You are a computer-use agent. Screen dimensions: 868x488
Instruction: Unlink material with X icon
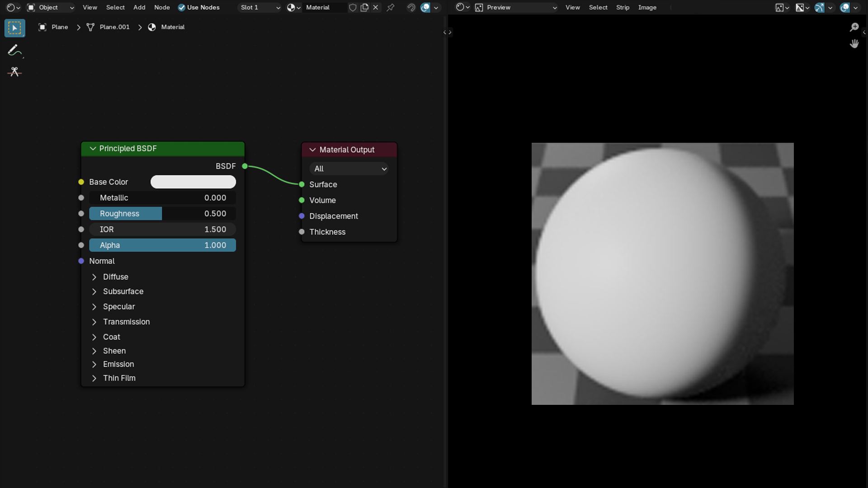376,7
